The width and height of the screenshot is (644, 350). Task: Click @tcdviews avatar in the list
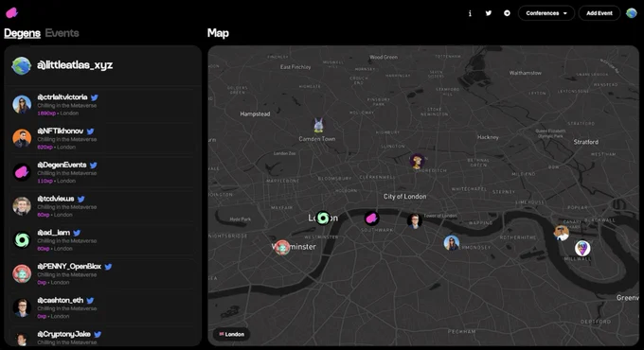point(22,206)
